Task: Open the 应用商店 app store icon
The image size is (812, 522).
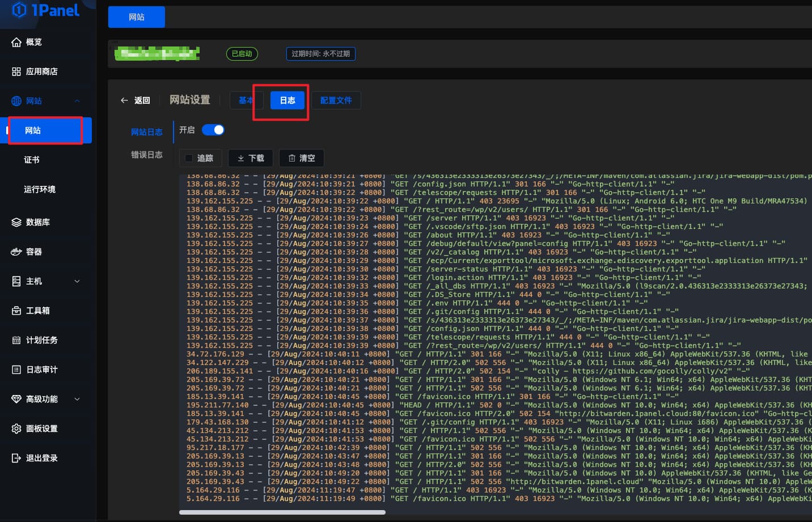Action: pos(16,71)
